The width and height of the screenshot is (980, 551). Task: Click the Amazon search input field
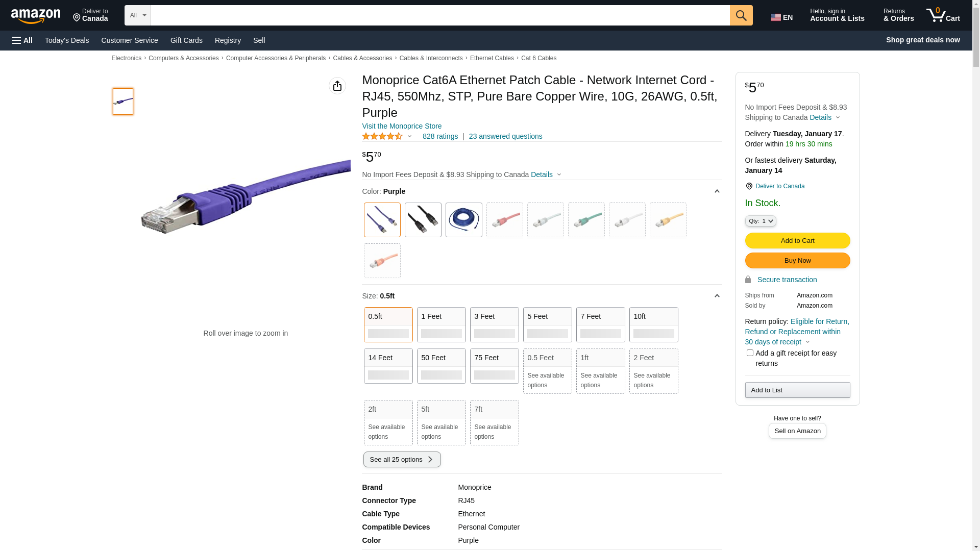(x=440, y=15)
